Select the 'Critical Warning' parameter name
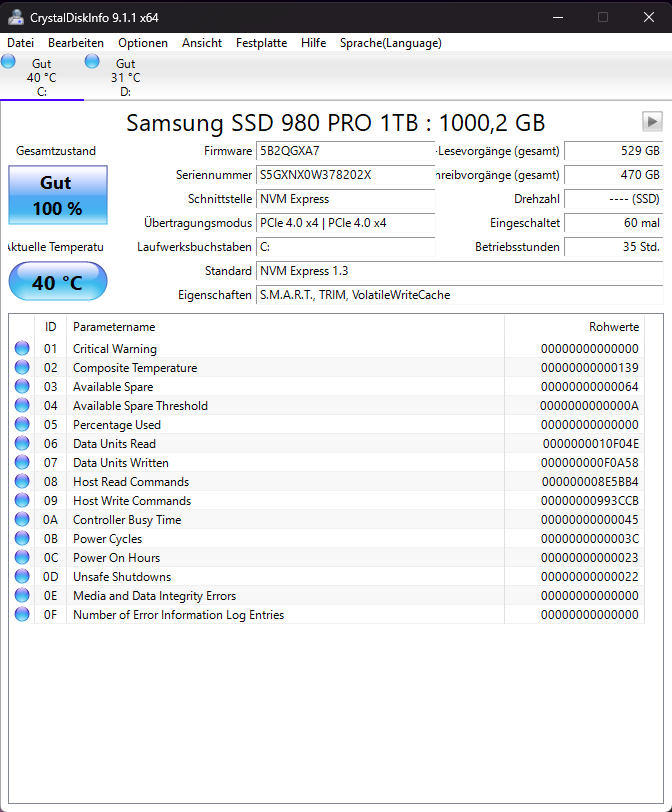Screen dimensions: 672x812 pos(115,349)
